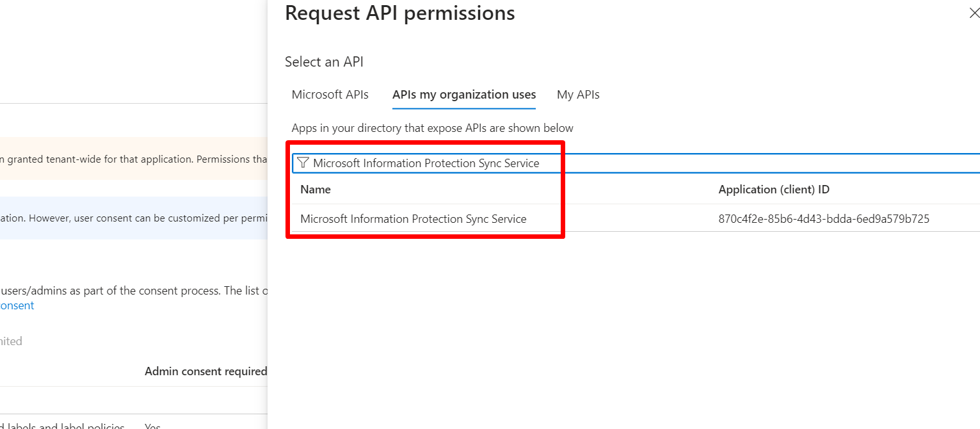Open the blue consent link on the left
Viewport: 980px width, 429px height.
pos(17,305)
